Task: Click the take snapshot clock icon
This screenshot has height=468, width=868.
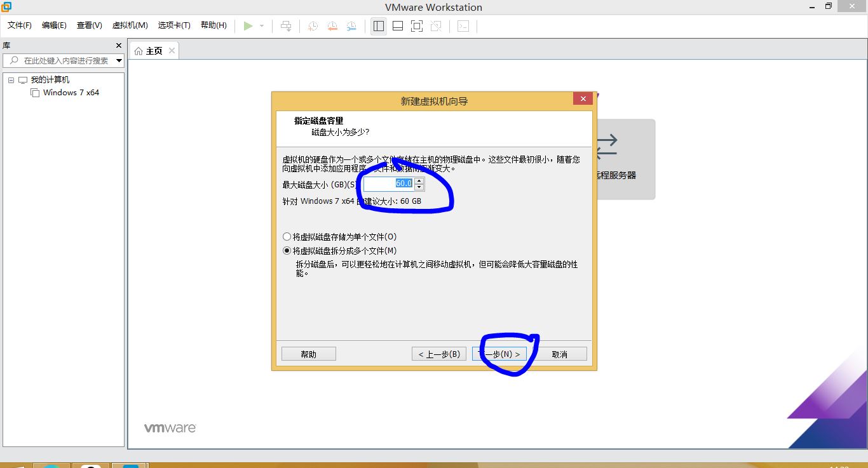Action: click(x=313, y=26)
